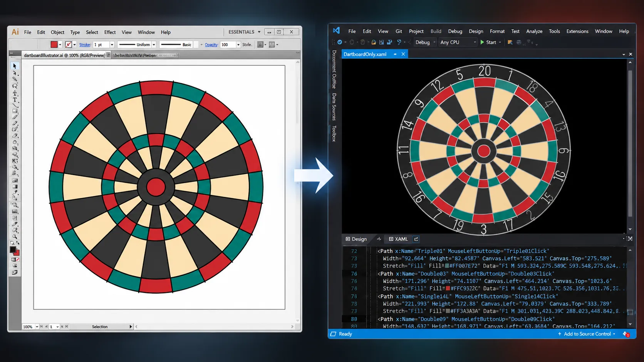The image size is (644, 362).
Task: Switch to the Design pane tab
Action: [356, 239]
